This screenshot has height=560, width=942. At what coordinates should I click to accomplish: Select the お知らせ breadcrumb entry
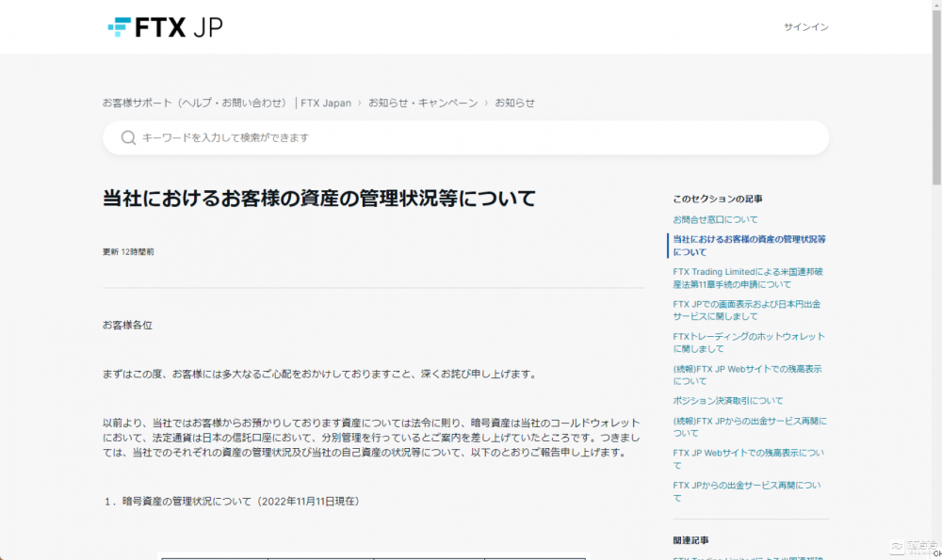coord(516,103)
